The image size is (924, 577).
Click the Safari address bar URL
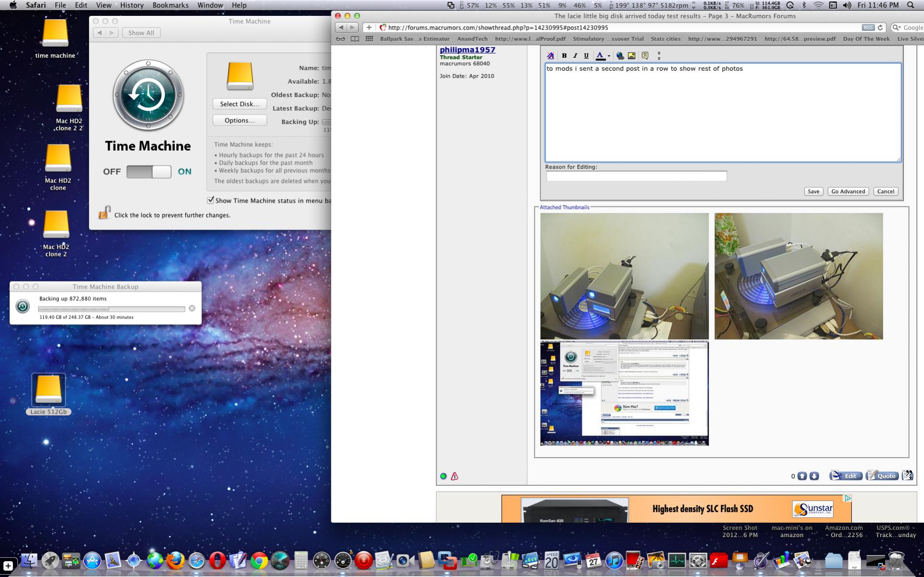[498, 28]
